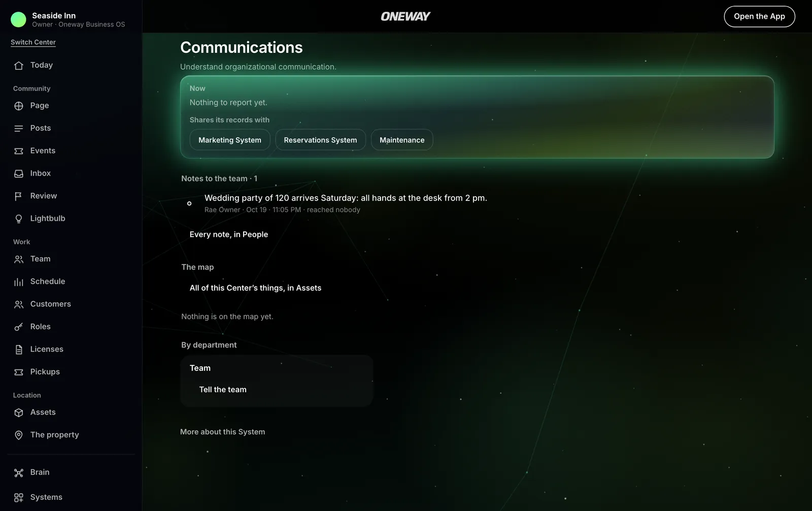Click the Customers people icon
Viewport: 812px width, 511px height.
coord(19,304)
